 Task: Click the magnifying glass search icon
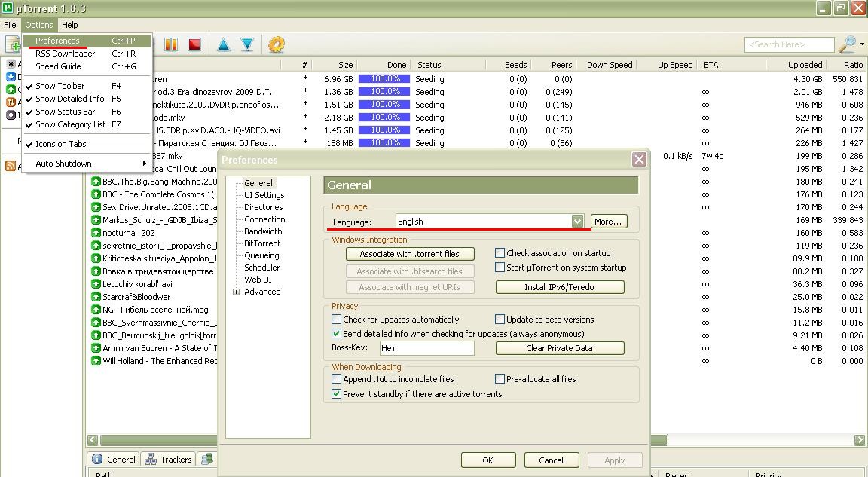846,44
